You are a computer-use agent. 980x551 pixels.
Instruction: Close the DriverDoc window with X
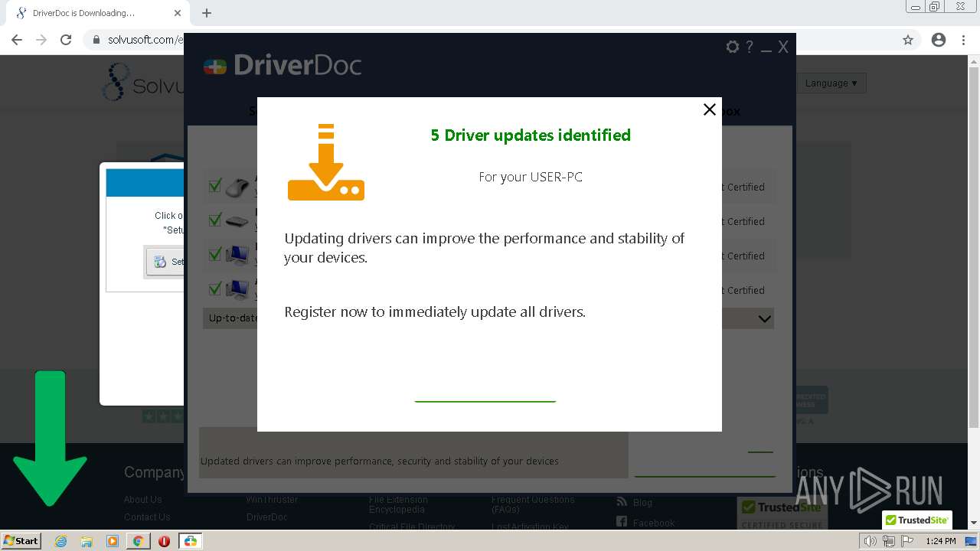(x=783, y=47)
